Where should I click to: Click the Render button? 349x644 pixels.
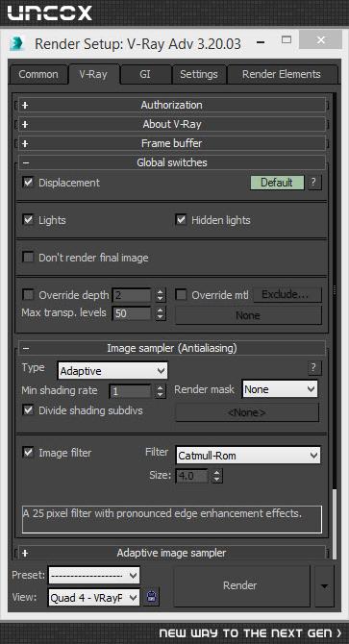click(241, 585)
